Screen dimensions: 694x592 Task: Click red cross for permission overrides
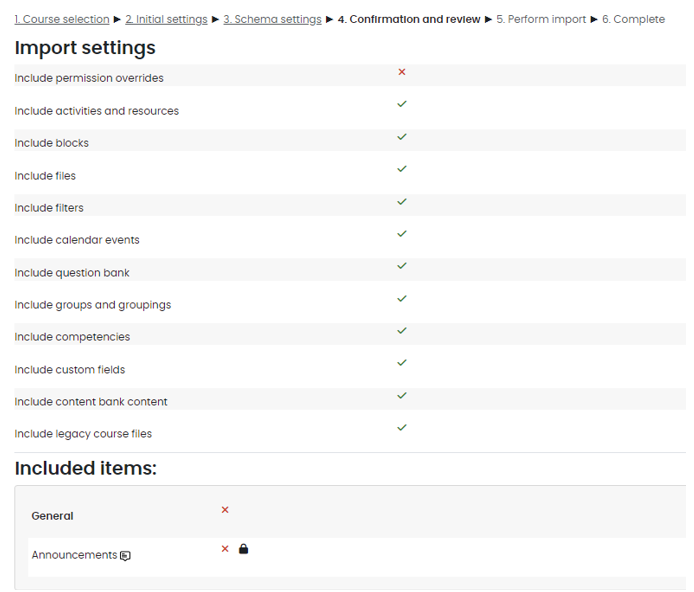pyautogui.click(x=402, y=72)
